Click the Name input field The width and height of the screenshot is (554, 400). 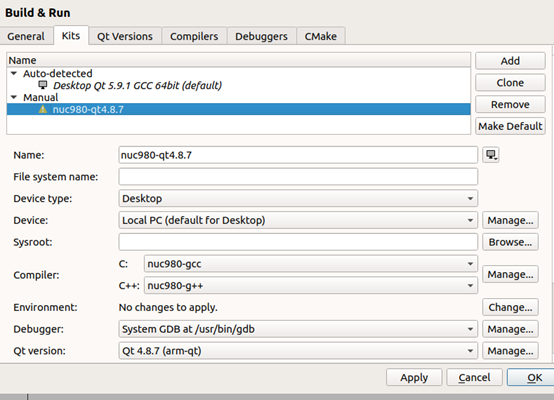(x=298, y=155)
